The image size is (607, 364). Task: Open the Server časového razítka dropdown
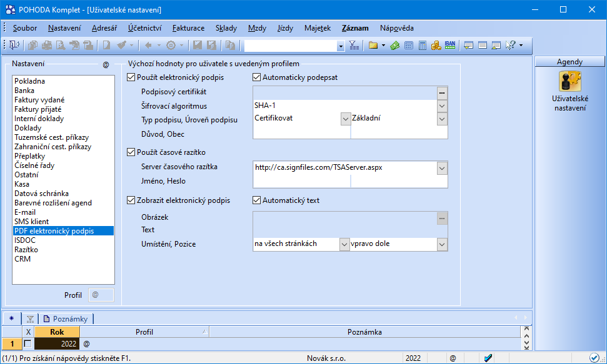pos(442,167)
